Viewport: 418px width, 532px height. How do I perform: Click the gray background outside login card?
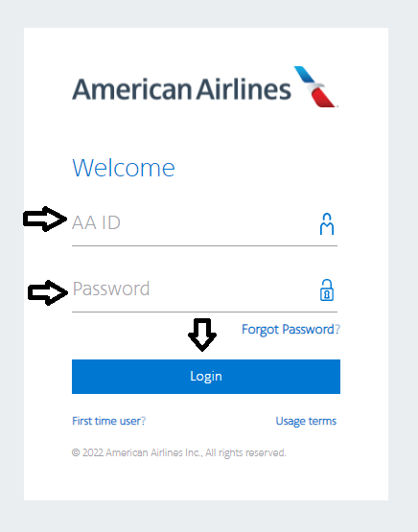pos(403,265)
